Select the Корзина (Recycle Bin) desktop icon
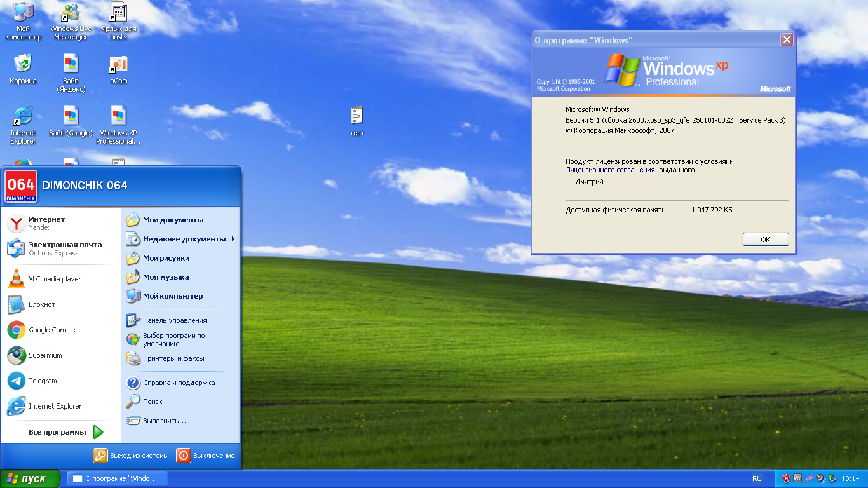This screenshot has height=488, width=868. pyautogui.click(x=23, y=65)
